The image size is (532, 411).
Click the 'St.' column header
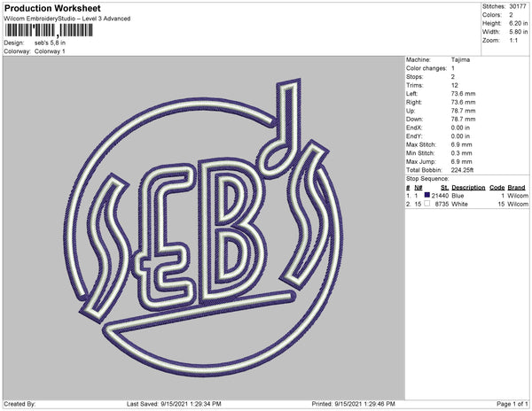445,188
